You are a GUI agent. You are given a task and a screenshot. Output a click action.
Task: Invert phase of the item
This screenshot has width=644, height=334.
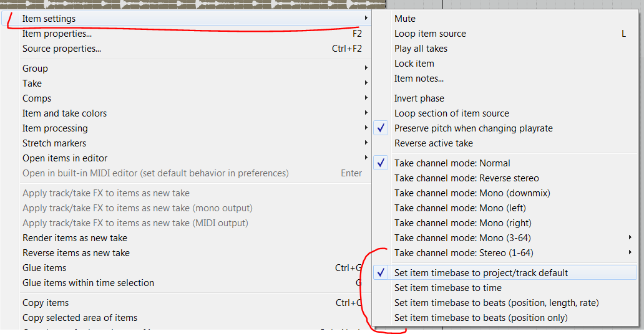pos(419,98)
